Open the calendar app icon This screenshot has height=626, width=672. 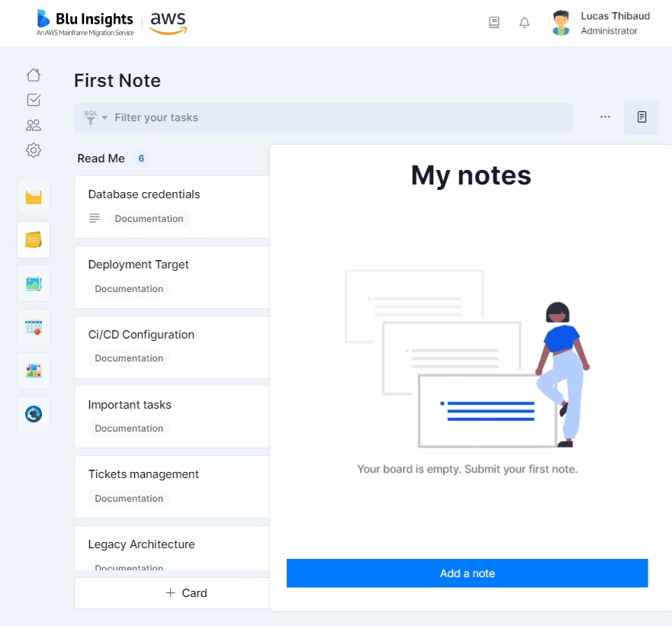click(34, 327)
